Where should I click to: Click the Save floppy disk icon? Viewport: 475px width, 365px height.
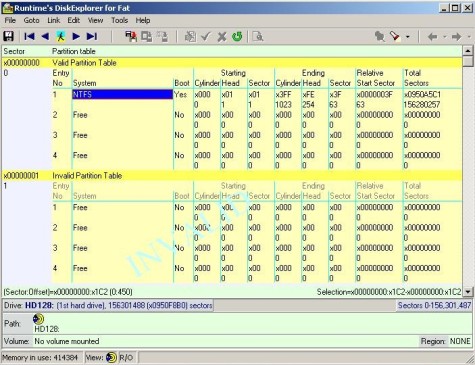tap(8, 36)
